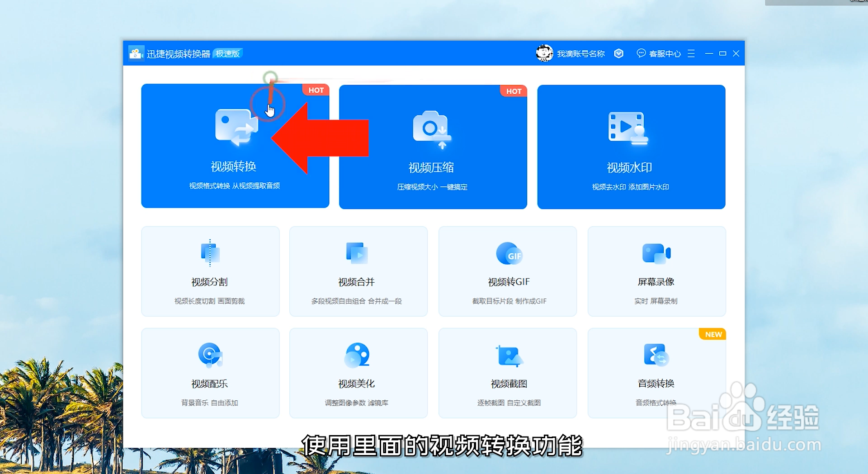Click 截取目标片段 制作成GIF description
This screenshot has width=868, height=474.
pos(509,301)
